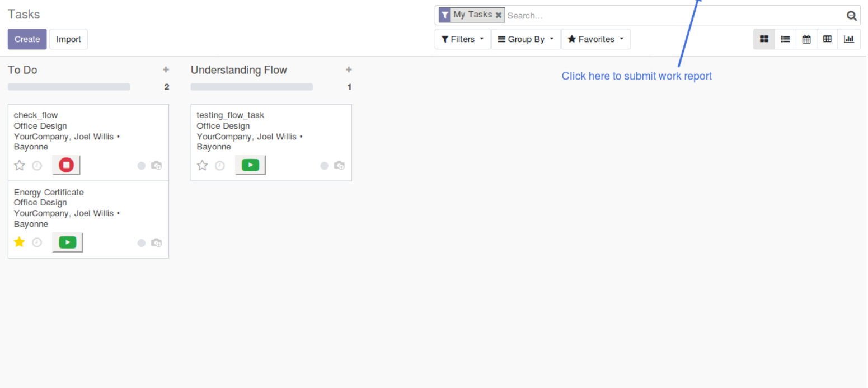868x388 pixels.
Task: Show the graph chart view
Action: point(849,39)
